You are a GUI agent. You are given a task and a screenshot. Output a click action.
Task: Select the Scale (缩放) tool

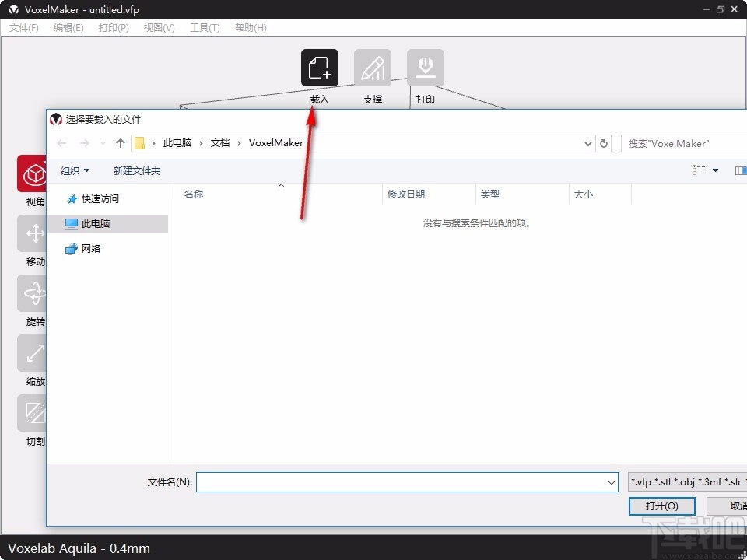(x=32, y=353)
